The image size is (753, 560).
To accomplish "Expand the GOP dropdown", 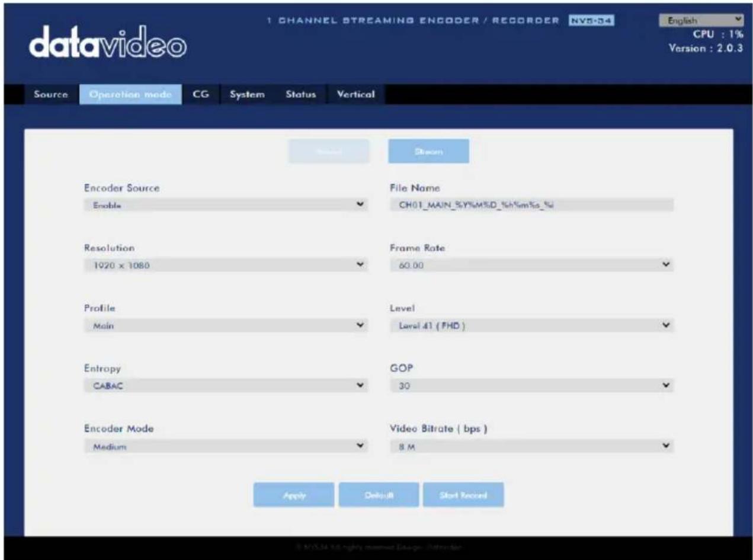I will pos(532,386).
